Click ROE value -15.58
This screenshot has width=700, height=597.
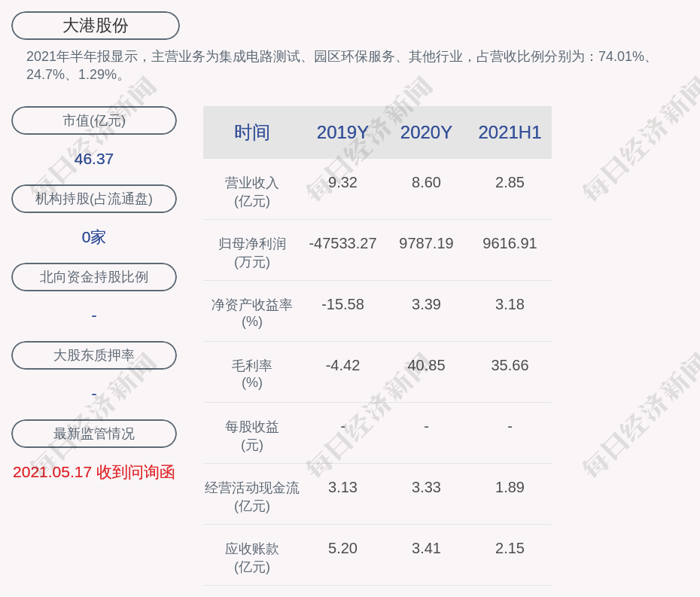click(x=342, y=305)
